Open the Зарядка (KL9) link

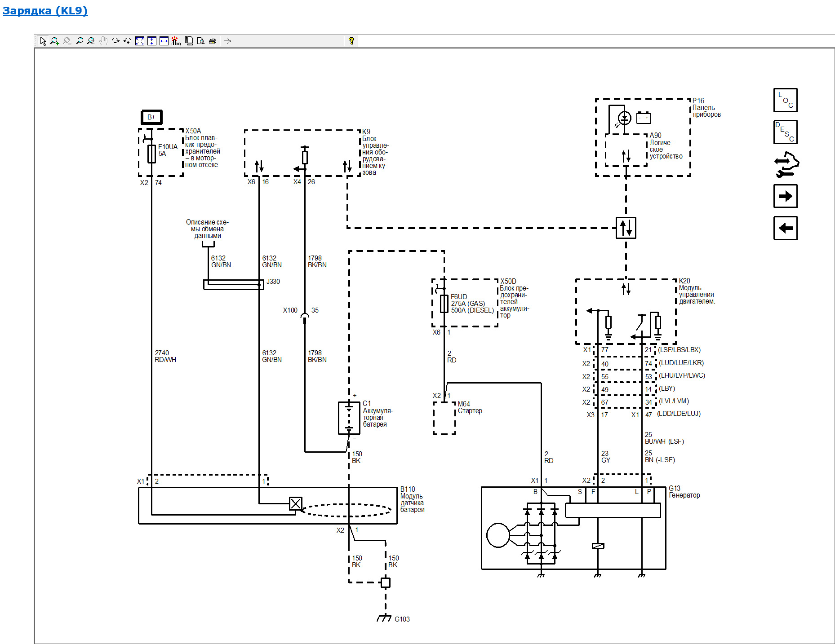click(x=45, y=10)
